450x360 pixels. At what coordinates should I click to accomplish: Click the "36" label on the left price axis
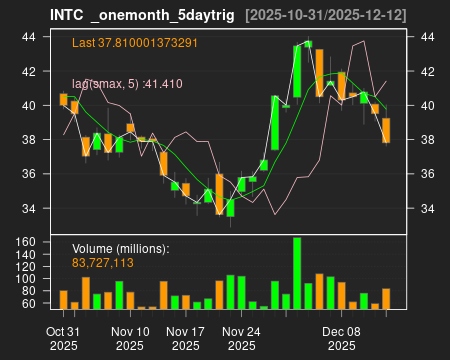pos(29,174)
